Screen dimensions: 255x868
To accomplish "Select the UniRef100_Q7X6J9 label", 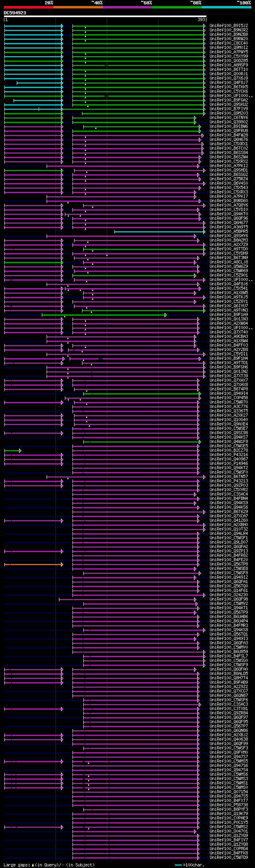I will (x=229, y=78).
